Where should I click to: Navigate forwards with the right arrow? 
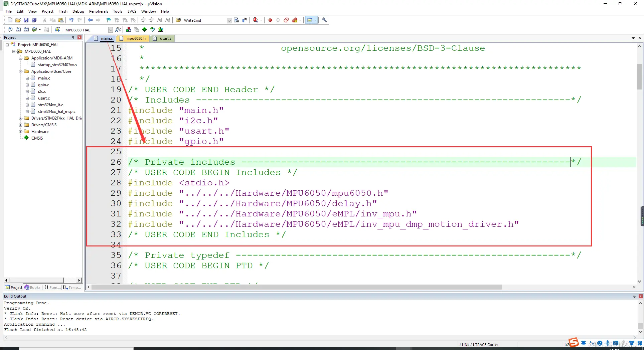(x=98, y=20)
